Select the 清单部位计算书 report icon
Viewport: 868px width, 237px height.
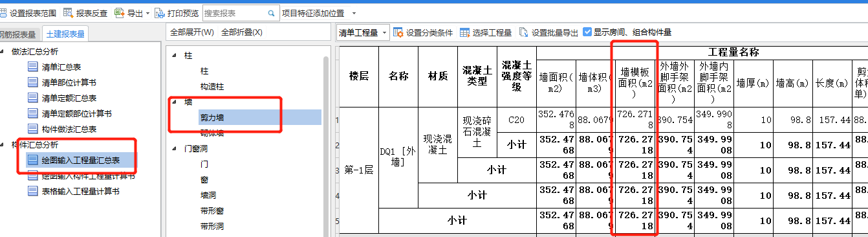pyautogui.click(x=33, y=82)
